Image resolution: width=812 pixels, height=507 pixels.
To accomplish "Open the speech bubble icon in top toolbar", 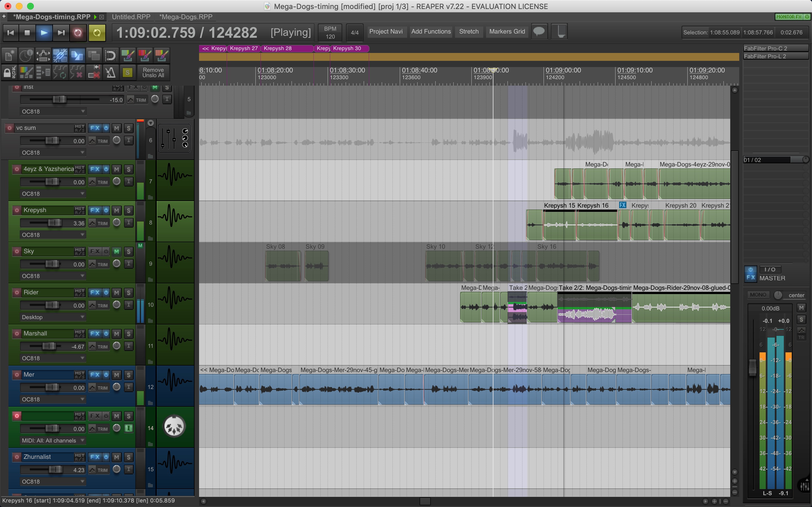I will 539,32.
